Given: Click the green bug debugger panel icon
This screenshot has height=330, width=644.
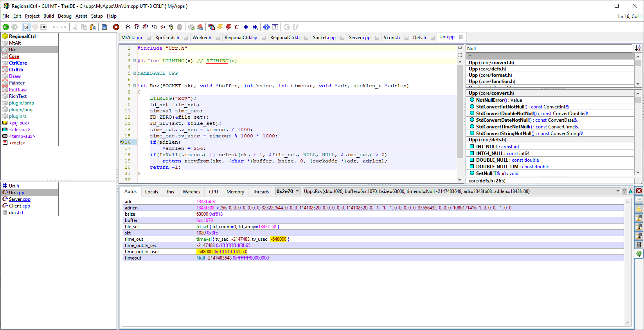Looking at the screenshot, I should pos(639,254).
